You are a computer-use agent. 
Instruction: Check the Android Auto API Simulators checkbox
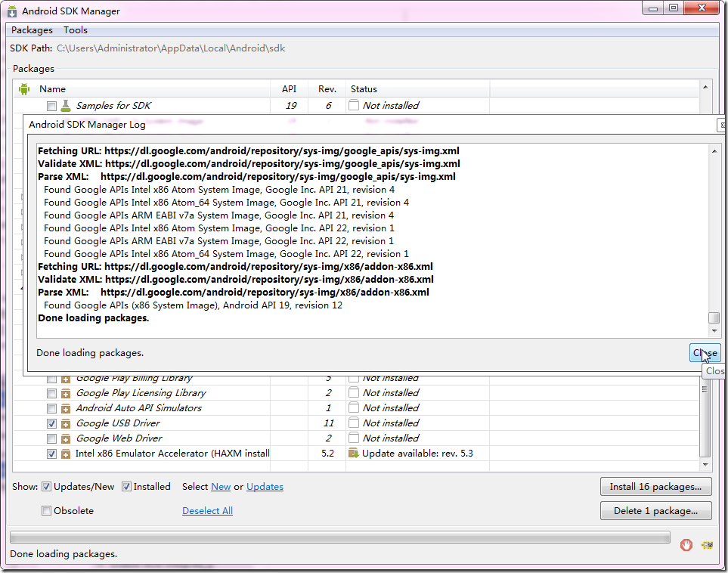tap(51, 409)
